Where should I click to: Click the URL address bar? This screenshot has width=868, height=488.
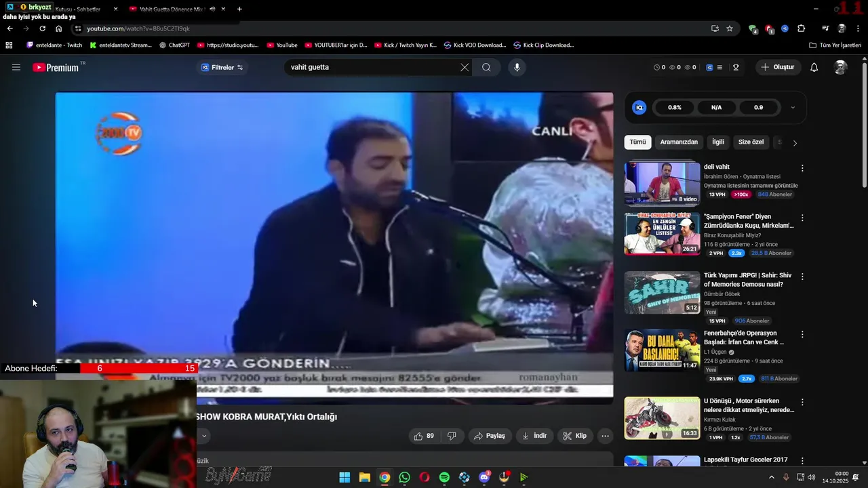tap(393, 28)
